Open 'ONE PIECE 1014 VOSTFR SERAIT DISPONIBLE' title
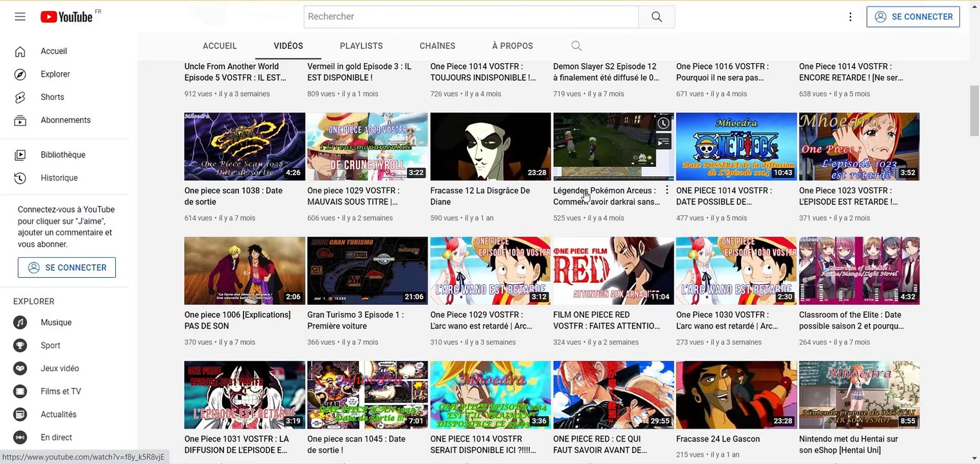This screenshot has height=464, width=980. (484, 445)
